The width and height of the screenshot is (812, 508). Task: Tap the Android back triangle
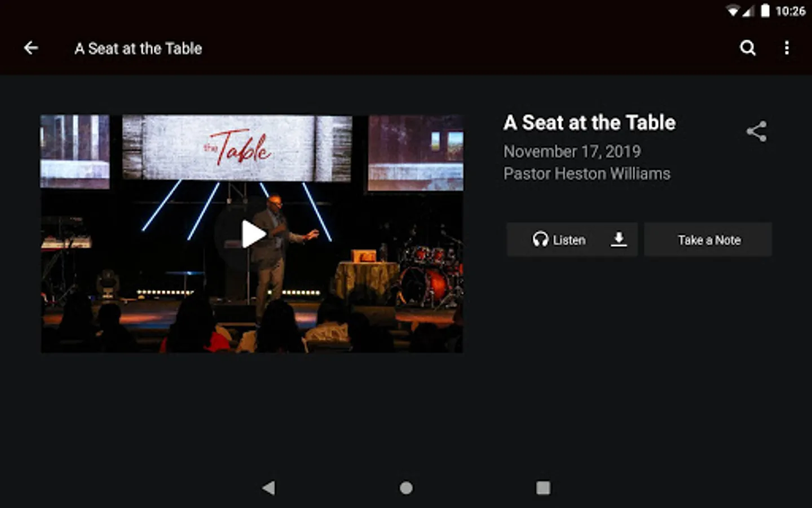tap(269, 488)
